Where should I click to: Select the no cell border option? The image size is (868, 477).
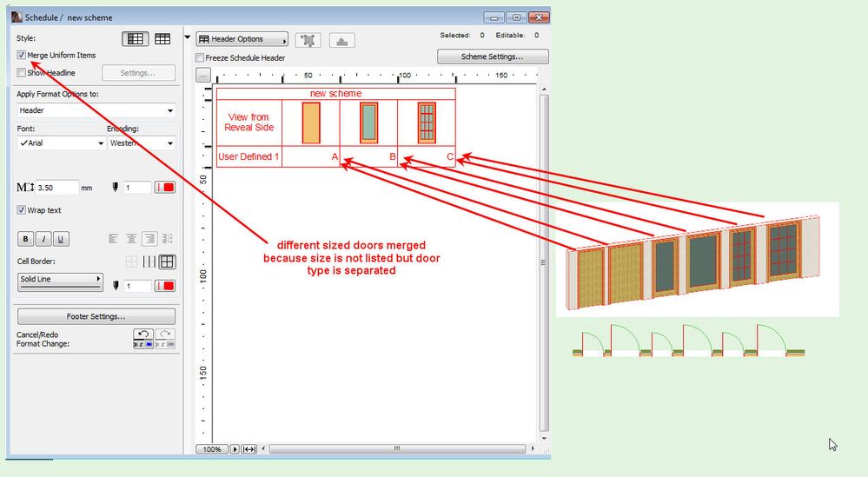pyautogui.click(x=131, y=262)
